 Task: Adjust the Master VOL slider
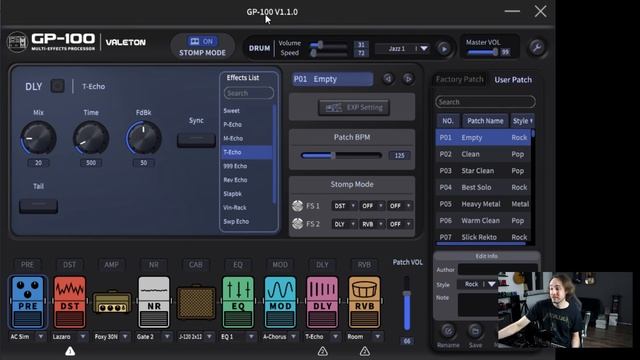483,52
